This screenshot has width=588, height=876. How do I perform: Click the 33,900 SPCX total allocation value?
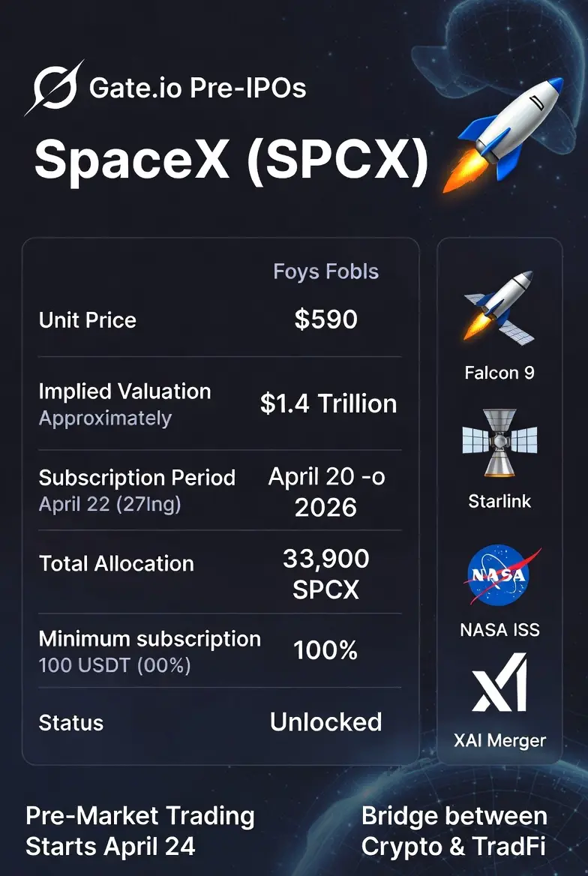click(325, 574)
